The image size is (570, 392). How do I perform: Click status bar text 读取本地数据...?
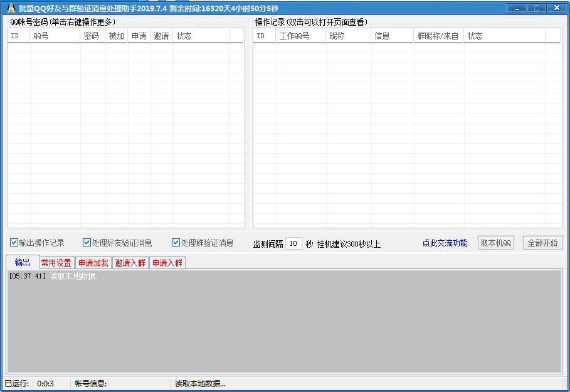[200, 384]
